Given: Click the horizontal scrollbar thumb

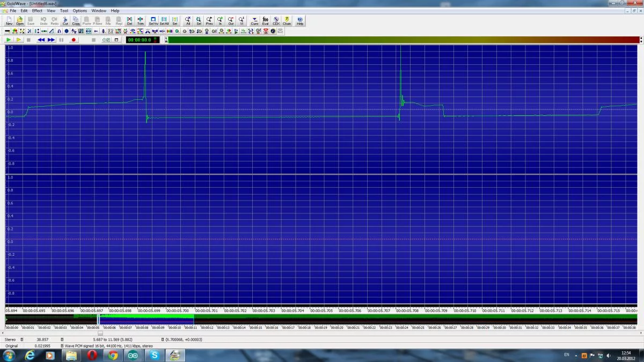Looking at the screenshot, I should pyautogui.click(x=100, y=333).
